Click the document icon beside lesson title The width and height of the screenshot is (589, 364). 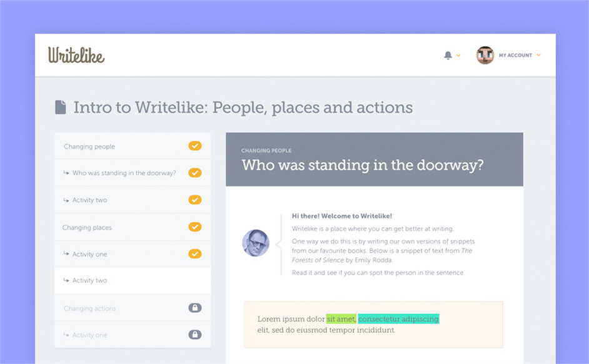[61, 108]
